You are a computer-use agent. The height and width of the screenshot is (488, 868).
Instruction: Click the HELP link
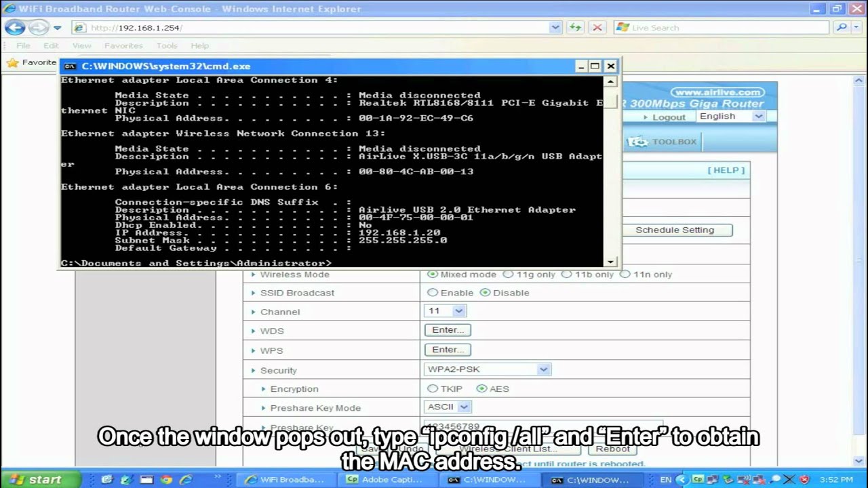click(726, 170)
